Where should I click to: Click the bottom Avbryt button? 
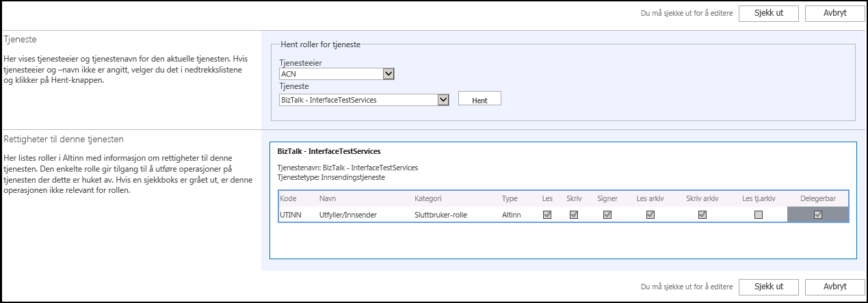point(834,287)
